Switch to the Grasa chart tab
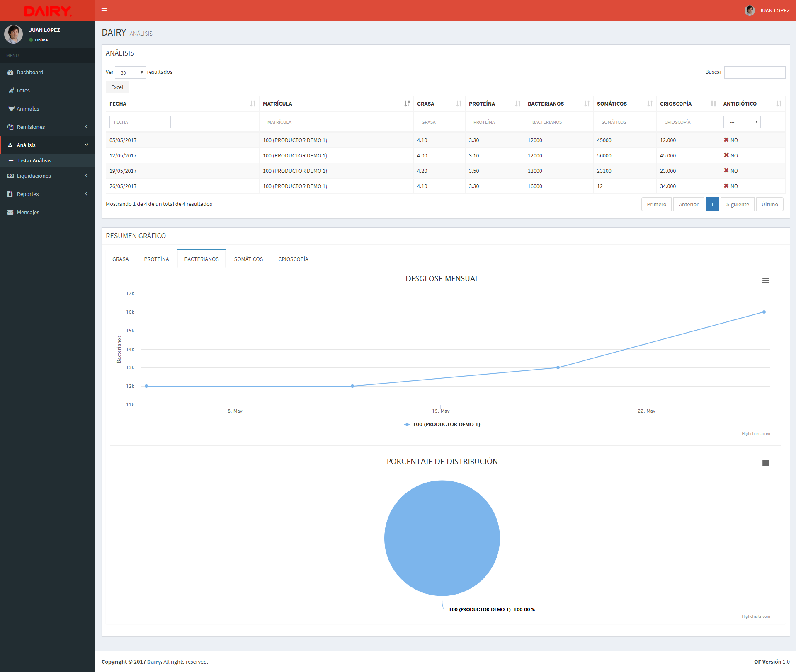This screenshot has width=796, height=672. coord(120,259)
